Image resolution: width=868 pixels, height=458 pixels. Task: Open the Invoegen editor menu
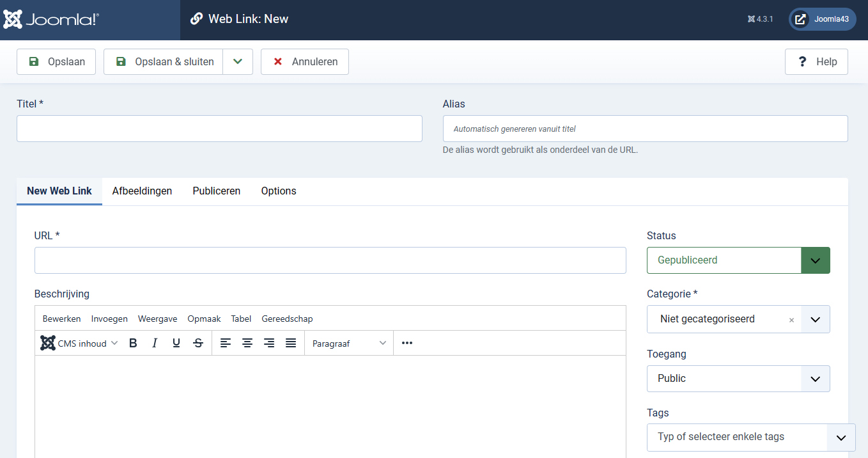(109, 319)
